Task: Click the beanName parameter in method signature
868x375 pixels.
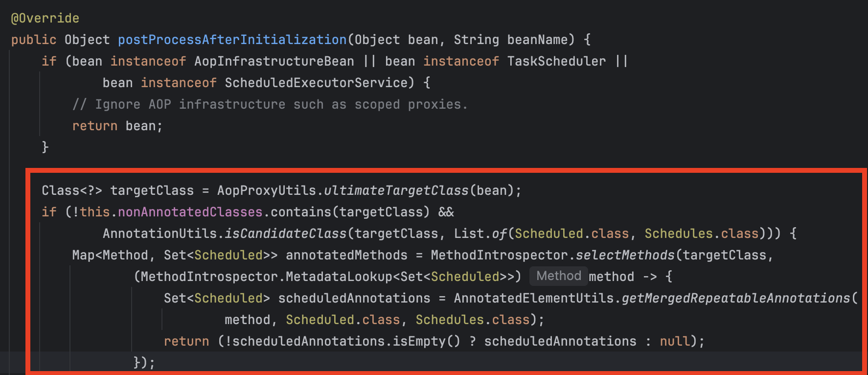Action: click(537, 40)
